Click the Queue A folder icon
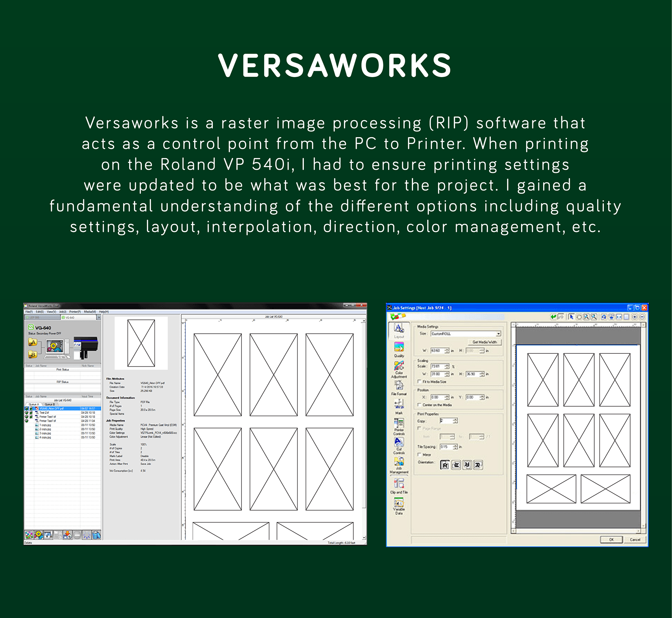Viewport: 672px width, 618px height. click(32, 342)
